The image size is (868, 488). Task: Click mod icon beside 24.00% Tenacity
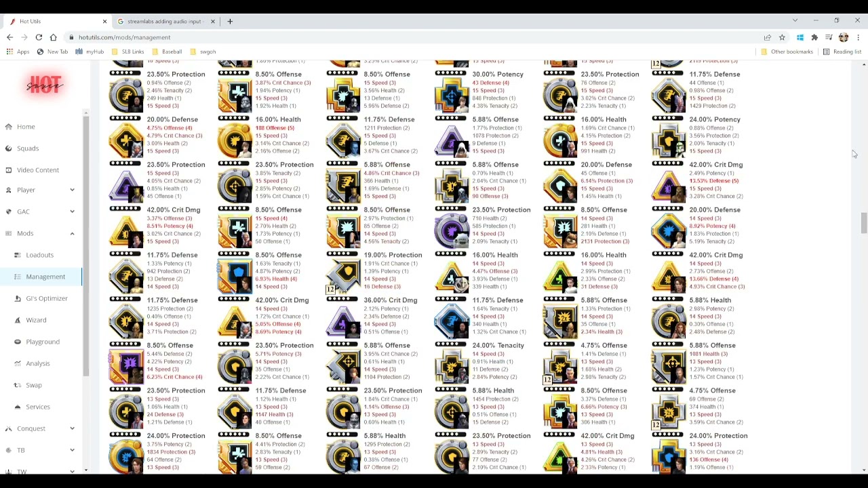coord(452,365)
